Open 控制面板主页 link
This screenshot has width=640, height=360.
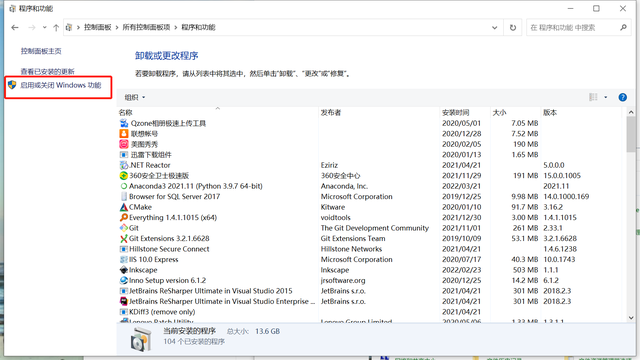41,51
